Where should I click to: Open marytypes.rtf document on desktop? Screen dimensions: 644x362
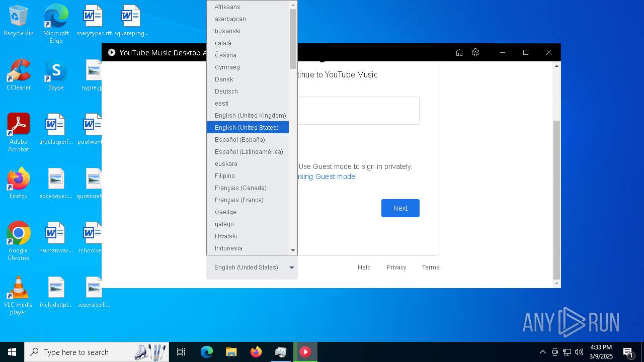click(94, 21)
